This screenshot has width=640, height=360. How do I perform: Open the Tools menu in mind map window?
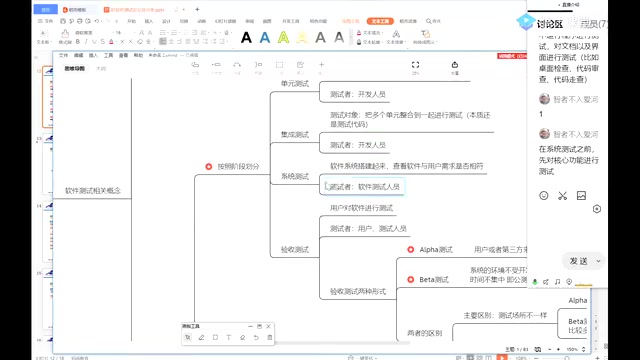tap(109, 55)
